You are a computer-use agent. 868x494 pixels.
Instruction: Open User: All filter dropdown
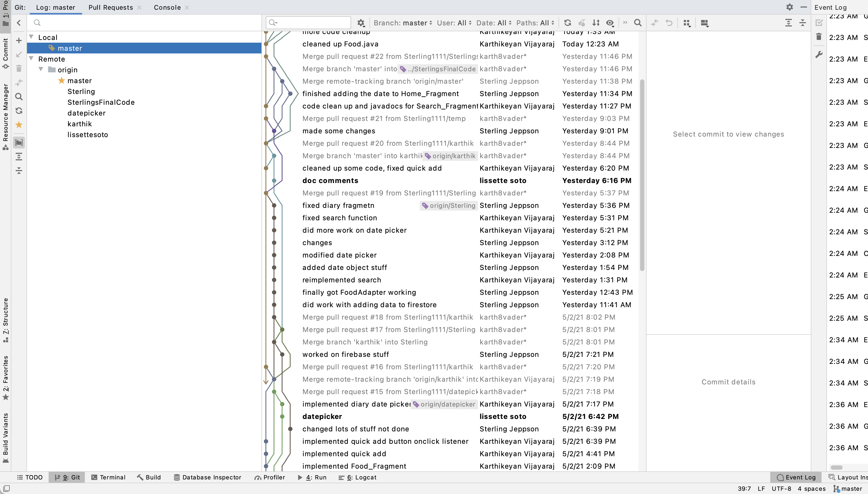click(454, 23)
